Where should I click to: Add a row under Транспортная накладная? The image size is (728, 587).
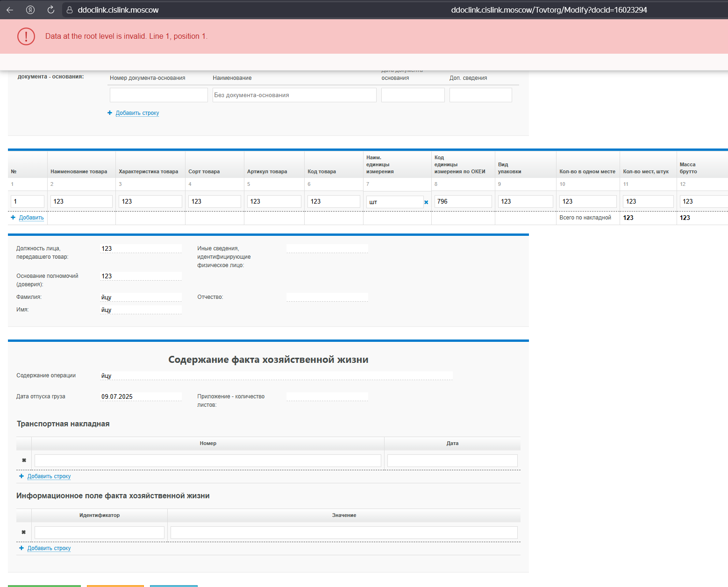(x=49, y=476)
